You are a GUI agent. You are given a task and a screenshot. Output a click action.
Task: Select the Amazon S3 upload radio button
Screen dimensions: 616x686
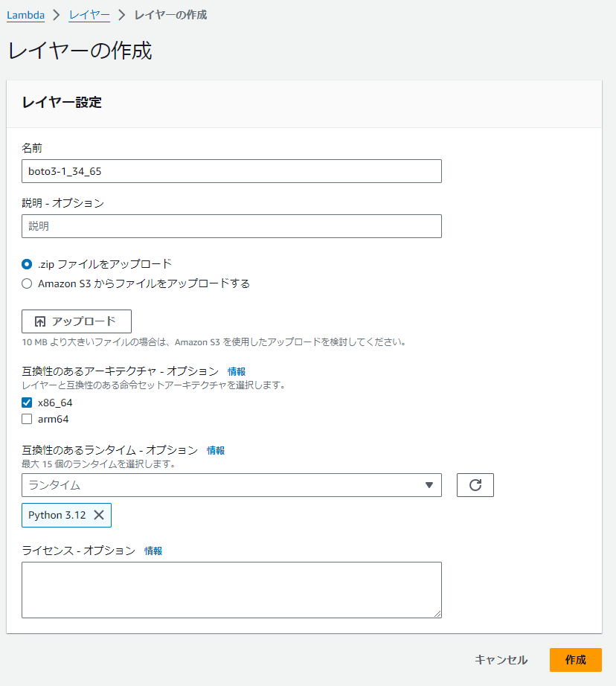(x=27, y=283)
